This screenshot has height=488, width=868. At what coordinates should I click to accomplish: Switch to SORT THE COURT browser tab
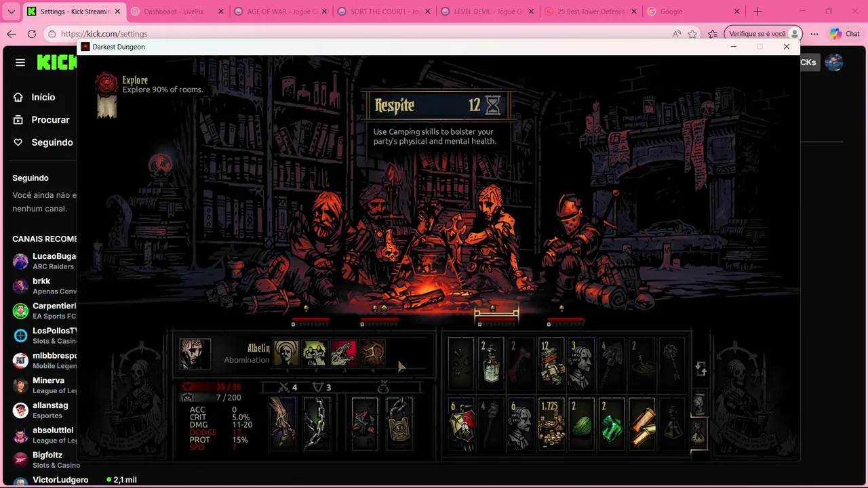tap(384, 12)
